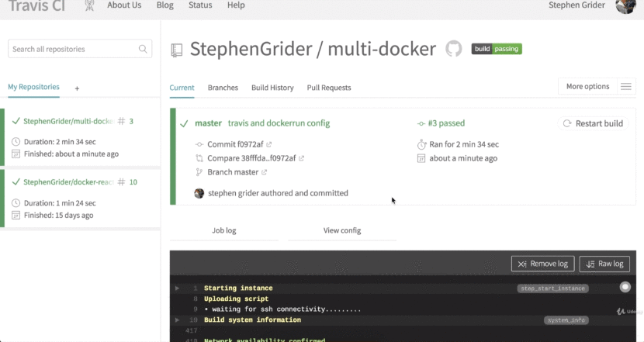Switch to the Build History tab
The width and height of the screenshot is (644, 342).
tap(272, 88)
